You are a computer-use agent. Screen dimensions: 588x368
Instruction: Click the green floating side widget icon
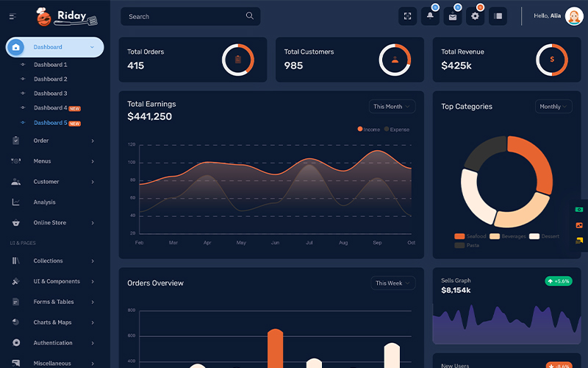579,210
